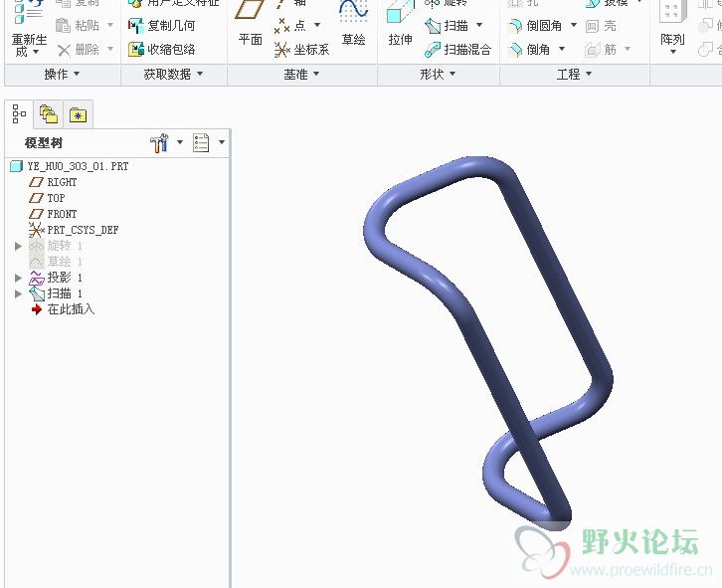Viewport: 722px width, 588px height.
Task: Expand the Shapes (形状) group menu
Action: click(438, 75)
